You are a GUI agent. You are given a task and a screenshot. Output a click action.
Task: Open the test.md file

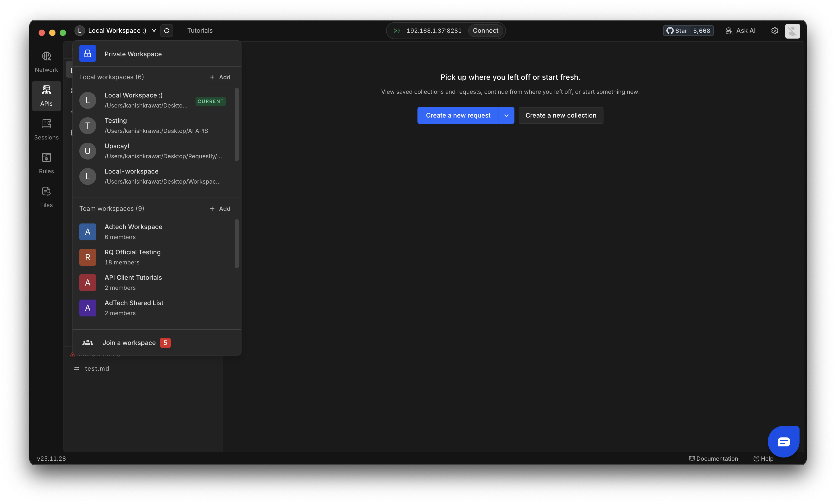click(x=97, y=368)
